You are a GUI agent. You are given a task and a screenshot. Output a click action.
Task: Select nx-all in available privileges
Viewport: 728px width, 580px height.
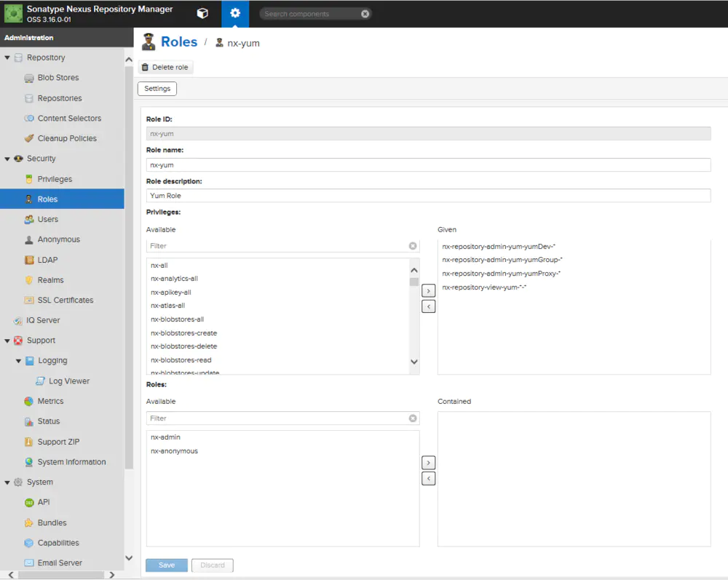(159, 266)
